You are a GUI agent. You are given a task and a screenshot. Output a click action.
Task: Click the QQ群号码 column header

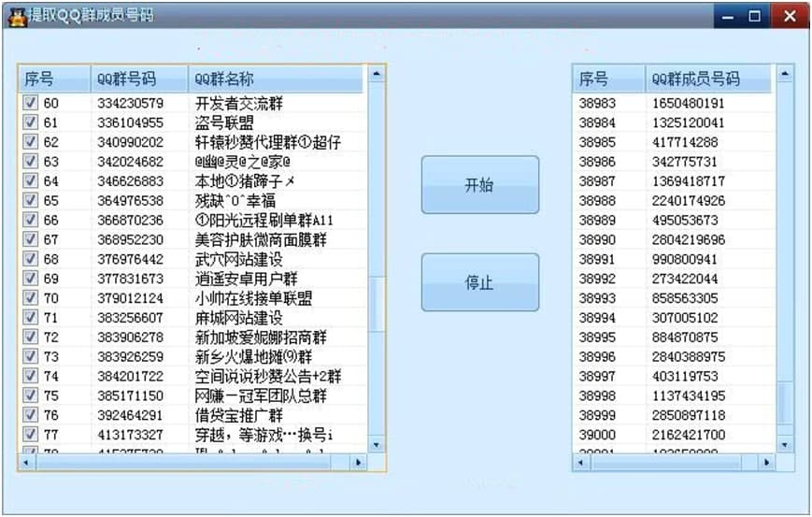(x=139, y=79)
